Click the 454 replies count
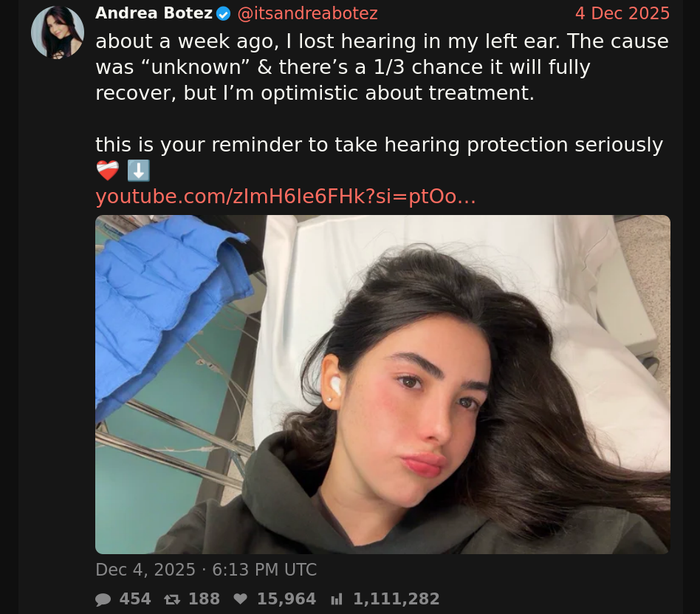700x614 pixels. pyautogui.click(x=135, y=598)
